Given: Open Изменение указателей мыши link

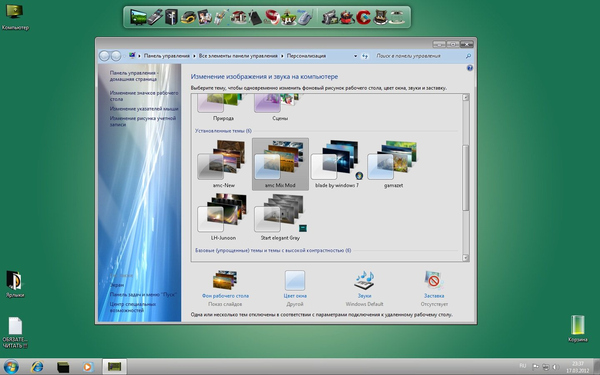Looking at the screenshot, I should pos(144,109).
